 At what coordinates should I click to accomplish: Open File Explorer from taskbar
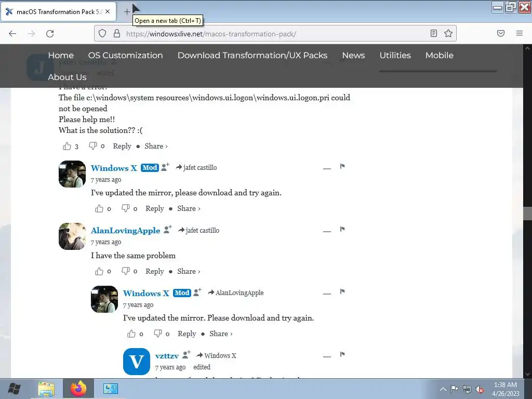tap(46, 389)
